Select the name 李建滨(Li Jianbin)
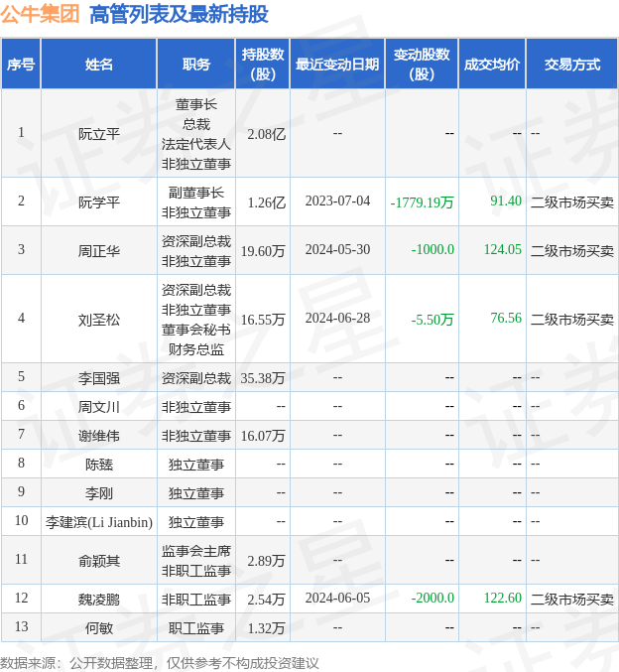Screen dimensions: 619x672 (99, 522)
